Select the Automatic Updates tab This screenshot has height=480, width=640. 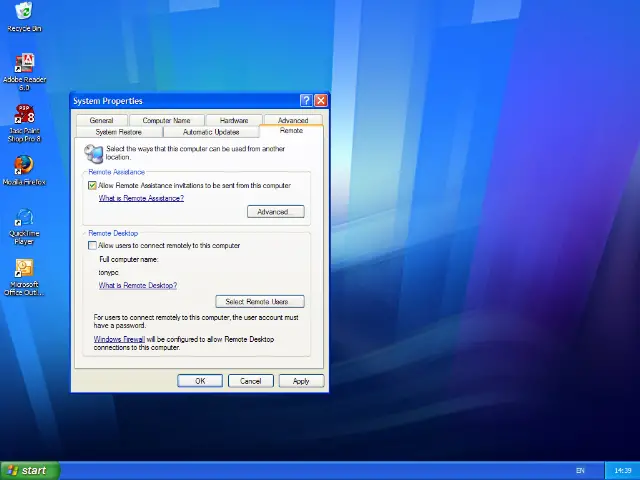(x=211, y=132)
